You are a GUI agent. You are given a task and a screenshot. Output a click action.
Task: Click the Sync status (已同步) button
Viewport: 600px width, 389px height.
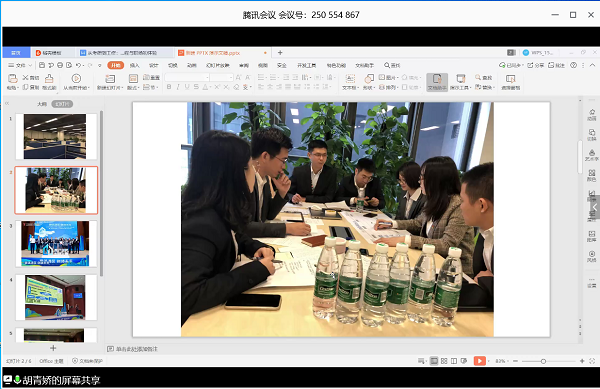[x=510, y=65]
